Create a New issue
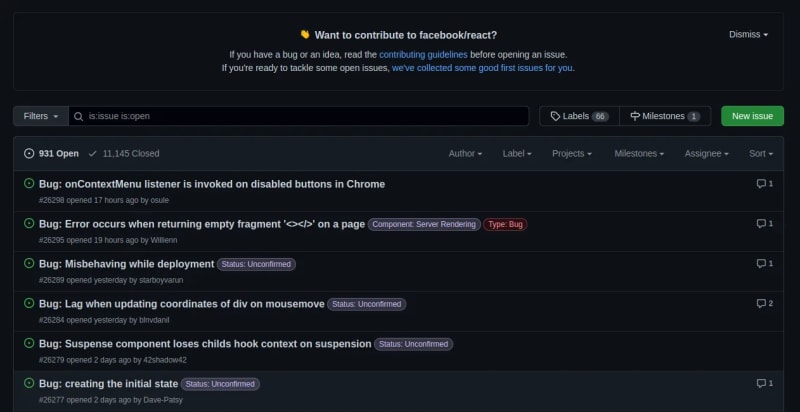This screenshot has height=412, width=800. [752, 116]
